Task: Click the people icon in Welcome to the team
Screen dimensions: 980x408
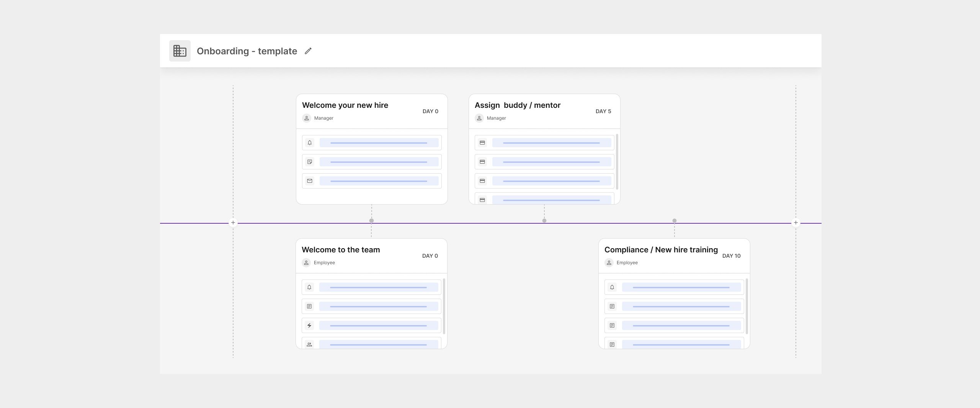Action: (x=309, y=344)
